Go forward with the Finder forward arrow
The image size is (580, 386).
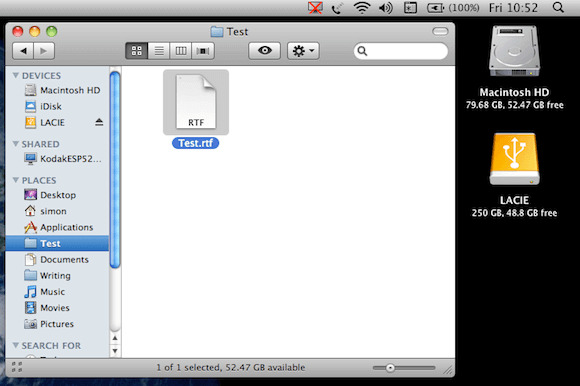[44, 51]
